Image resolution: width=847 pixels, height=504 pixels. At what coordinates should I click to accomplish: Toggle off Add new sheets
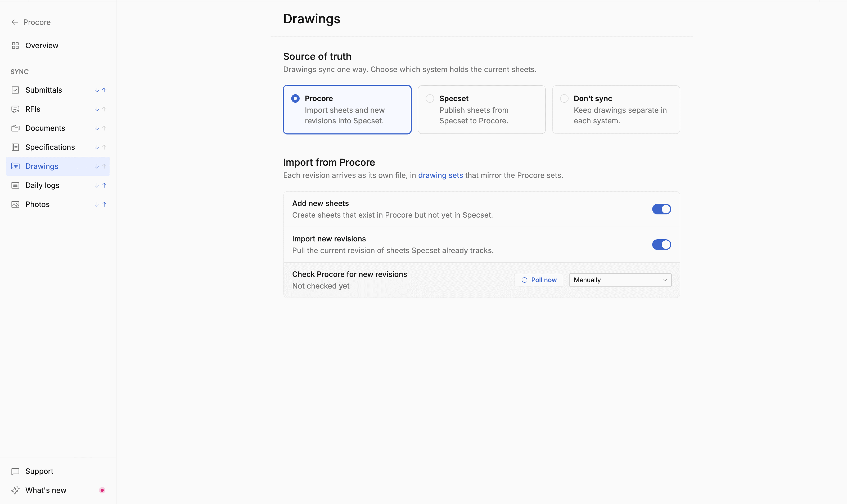661,209
